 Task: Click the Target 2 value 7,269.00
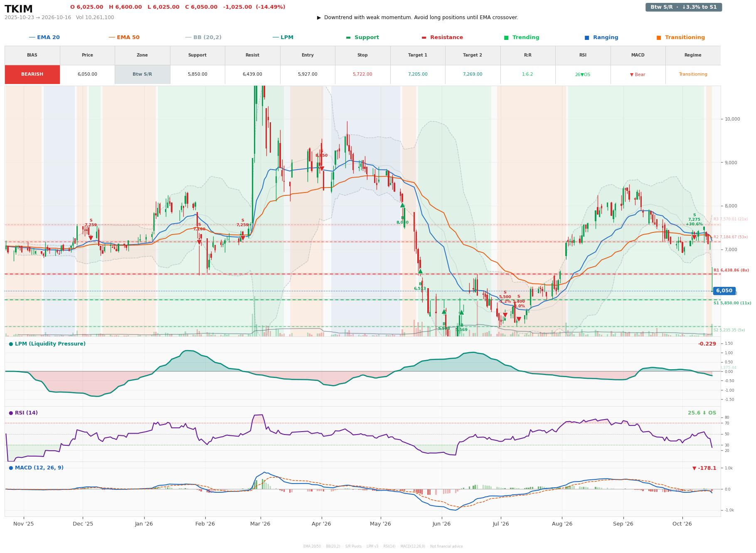coord(473,74)
